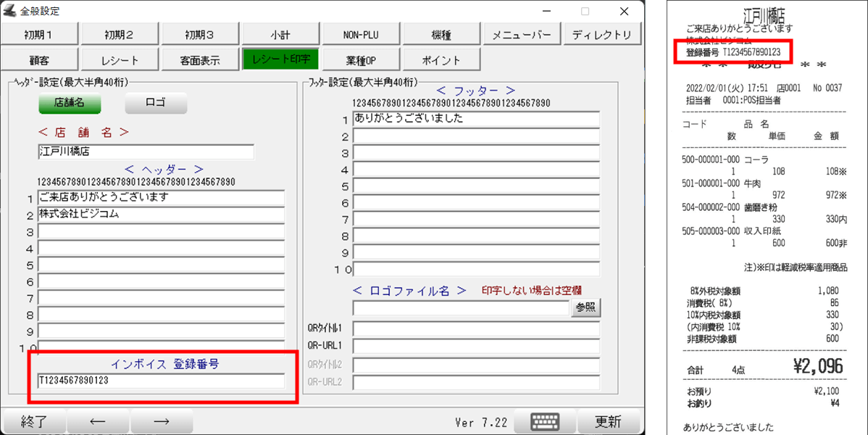This screenshot has height=435, width=868.
Task: Click the 終了 exit button
Action: click(34, 421)
